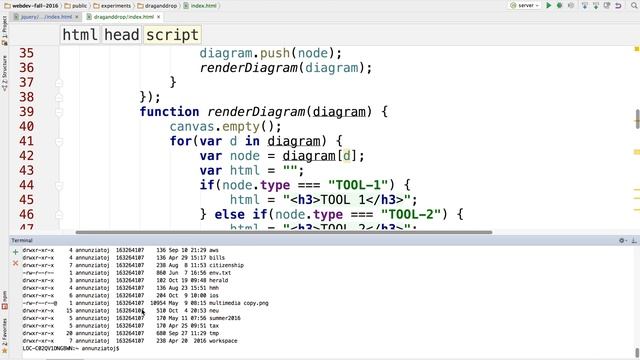Click the index.html breadcrumb in navigation bar
This screenshot has height=360, width=640.
click(x=200, y=6)
